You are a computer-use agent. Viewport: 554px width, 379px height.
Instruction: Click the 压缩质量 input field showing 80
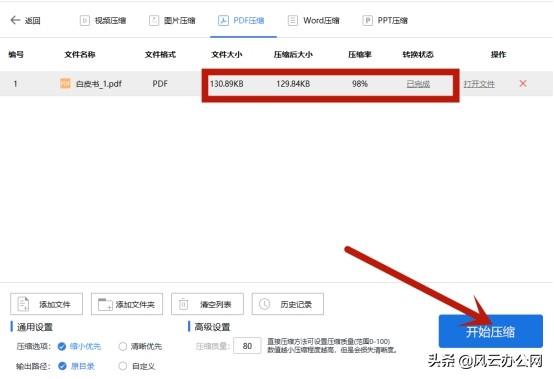(247, 346)
